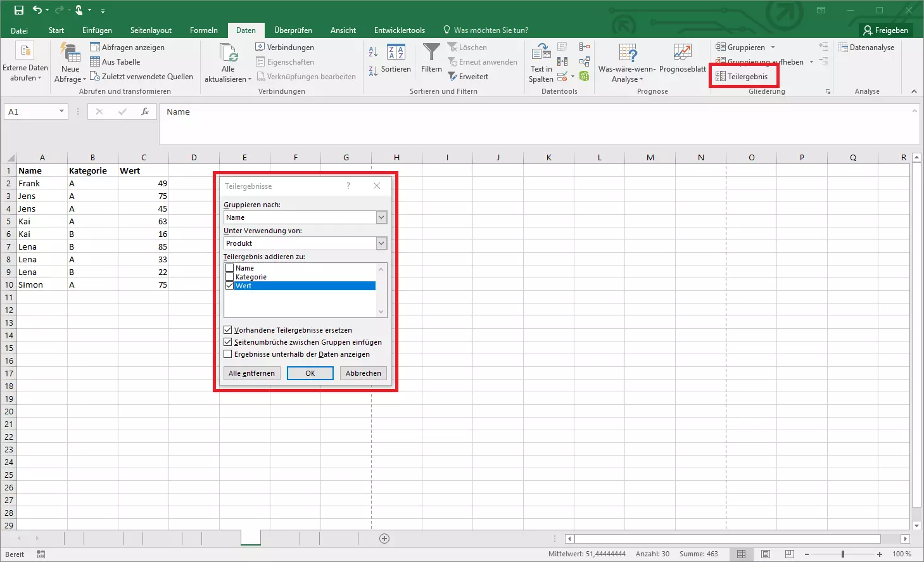The height and width of the screenshot is (562, 924).
Task: Click the Beziehungen icon in Datentools
Action: (585, 61)
